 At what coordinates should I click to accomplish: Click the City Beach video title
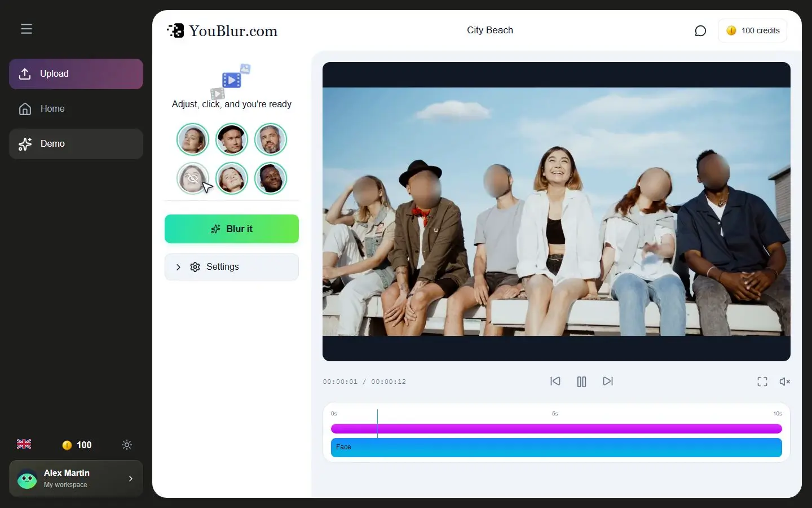490,30
